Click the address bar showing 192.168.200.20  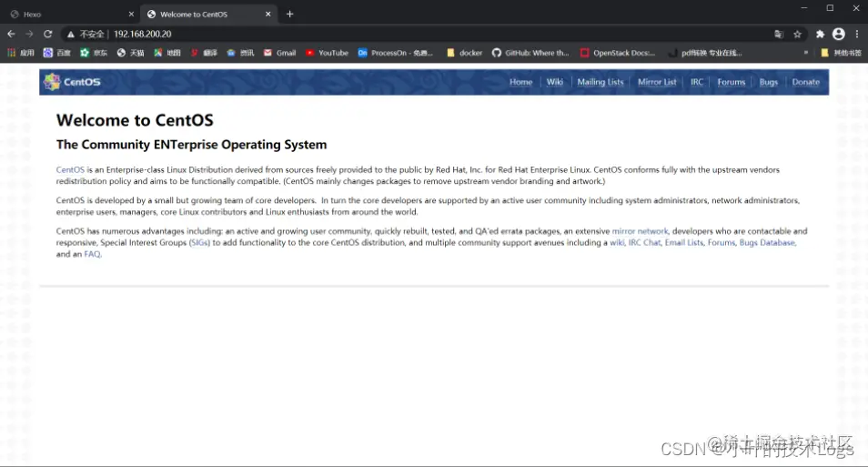142,34
